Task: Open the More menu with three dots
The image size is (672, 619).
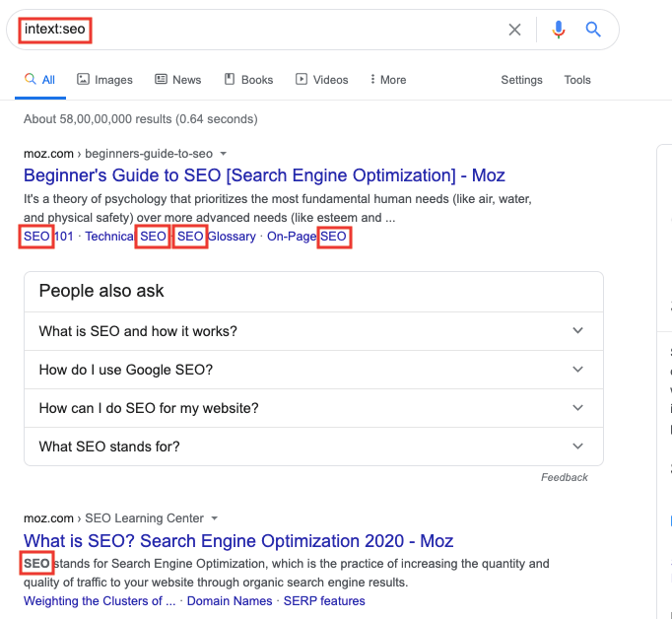Action: tap(387, 80)
